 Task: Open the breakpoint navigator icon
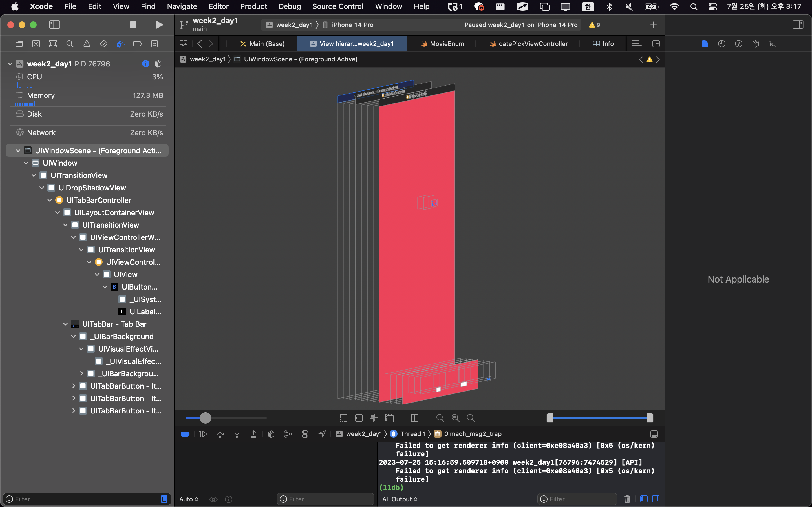[137, 44]
